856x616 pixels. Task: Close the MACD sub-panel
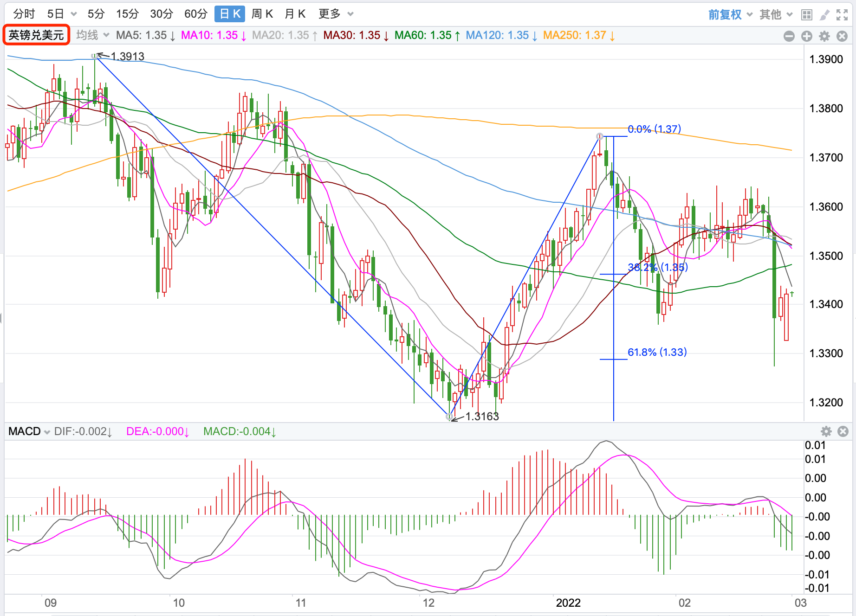coord(843,431)
